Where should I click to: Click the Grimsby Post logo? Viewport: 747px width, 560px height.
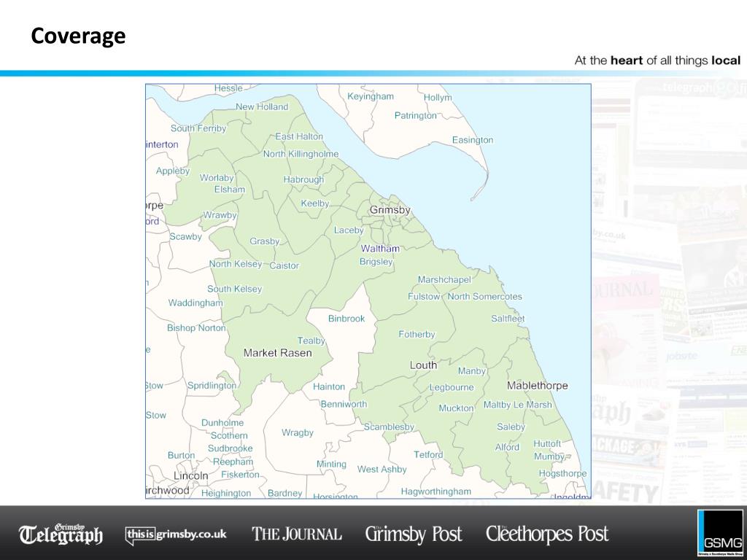(414, 534)
